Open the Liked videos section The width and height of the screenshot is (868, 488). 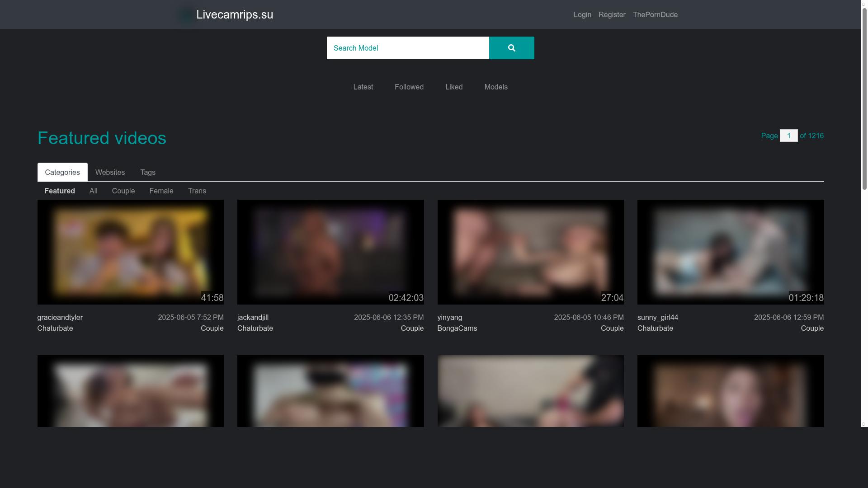click(454, 87)
